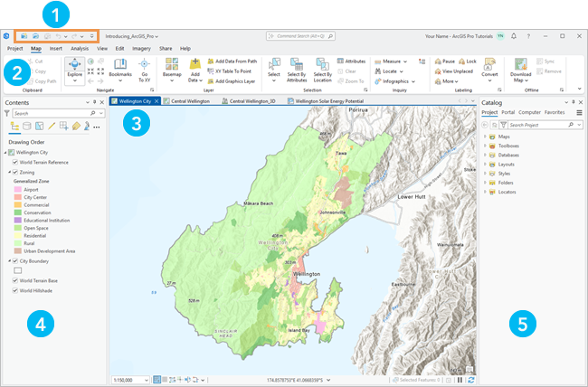The image size is (588, 387).
Task: Toggle World Hillshade layer visibility
Action: click(16, 291)
